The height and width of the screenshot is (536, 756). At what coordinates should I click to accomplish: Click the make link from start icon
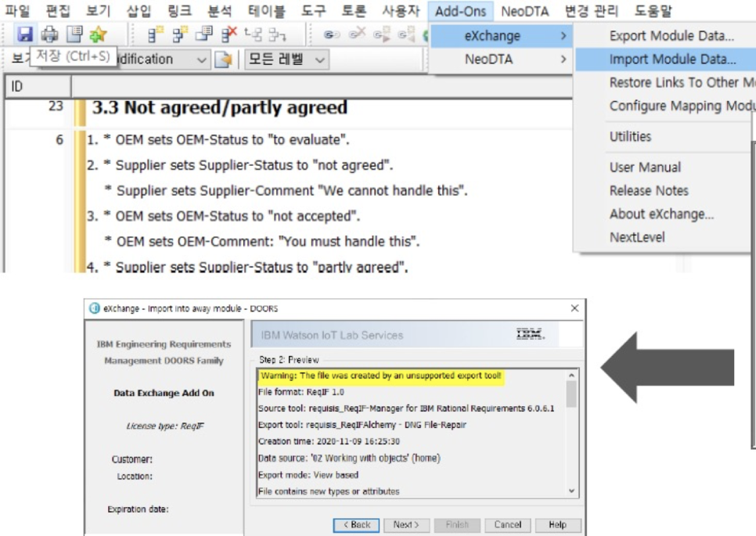(x=406, y=34)
